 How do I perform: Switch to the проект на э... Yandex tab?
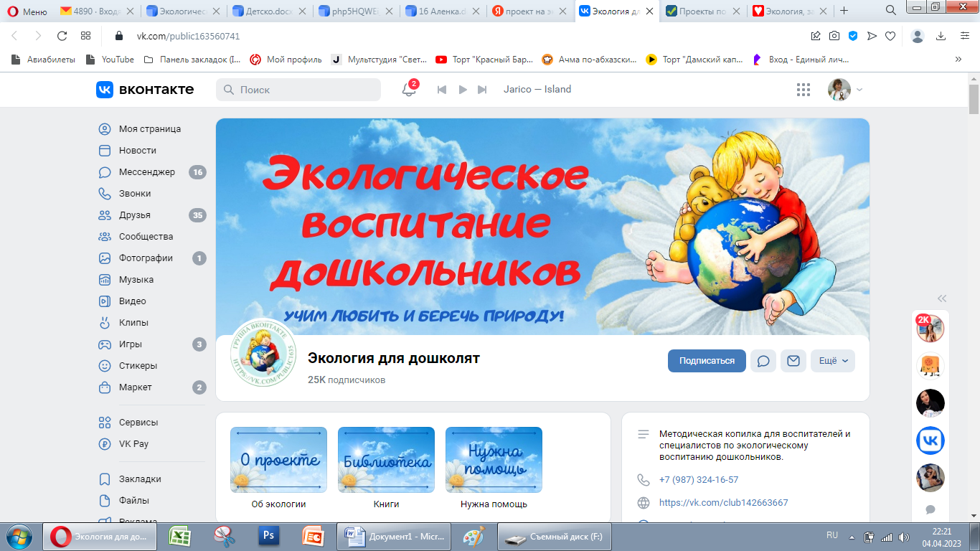click(529, 11)
